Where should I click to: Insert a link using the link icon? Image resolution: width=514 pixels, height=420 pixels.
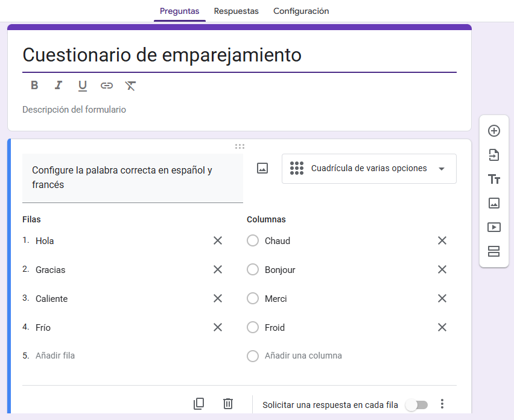[106, 85]
